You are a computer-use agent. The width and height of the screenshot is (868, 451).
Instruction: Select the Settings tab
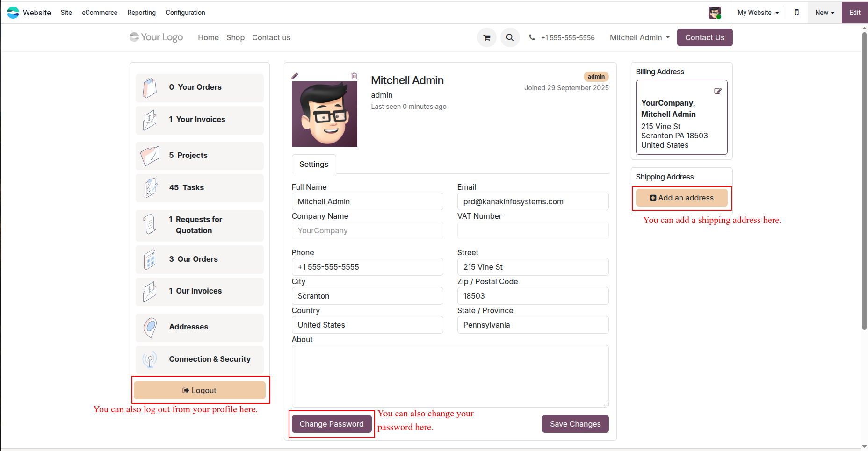(x=314, y=164)
